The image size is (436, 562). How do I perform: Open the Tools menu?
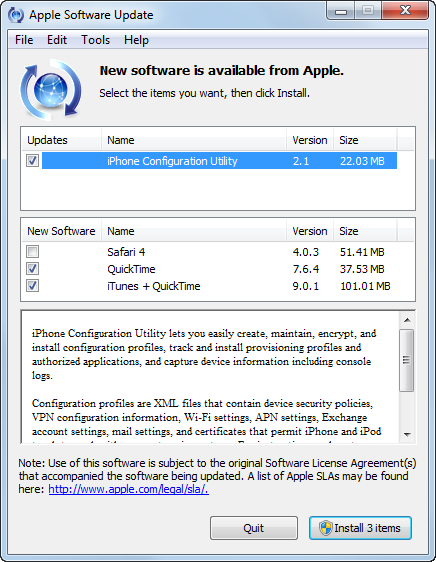pos(95,40)
